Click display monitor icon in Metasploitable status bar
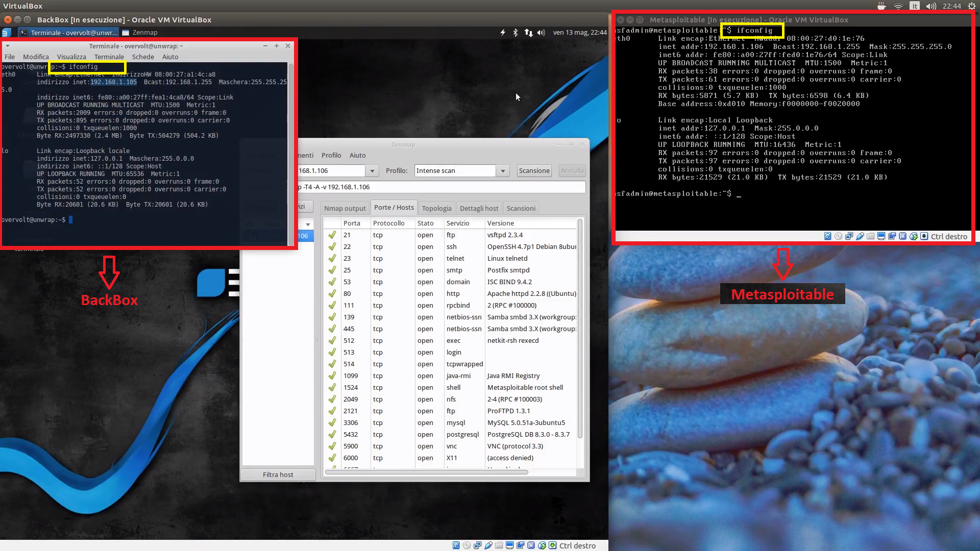Viewport: 980px width, 551px height. click(881, 236)
